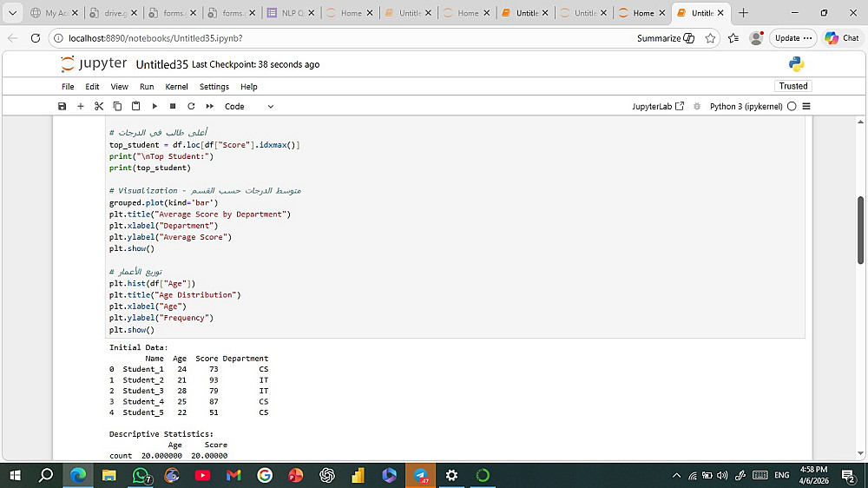
Task: Click the debugger bug icon
Action: (x=697, y=106)
